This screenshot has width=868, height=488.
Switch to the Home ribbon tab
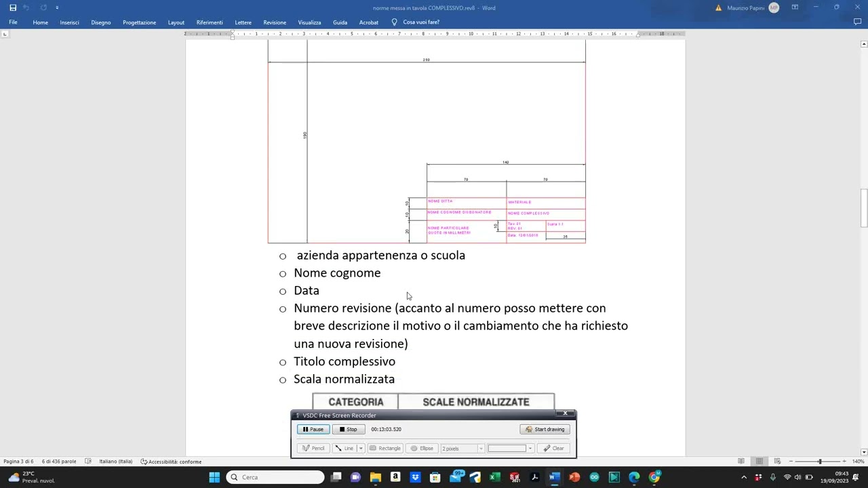click(41, 22)
